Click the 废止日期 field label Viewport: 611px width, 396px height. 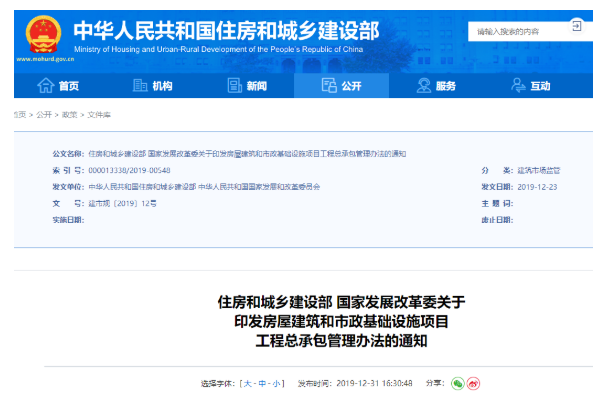tap(497, 220)
